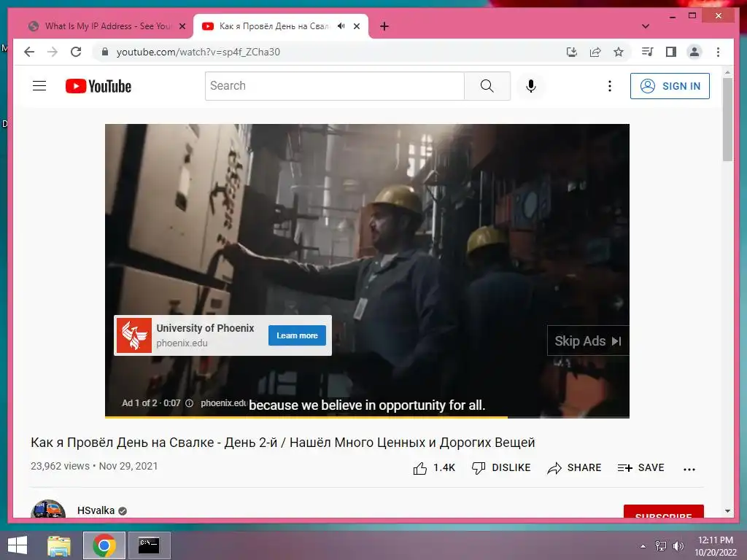747x560 pixels.
Task: Open network status tray icon
Action: pos(660,546)
